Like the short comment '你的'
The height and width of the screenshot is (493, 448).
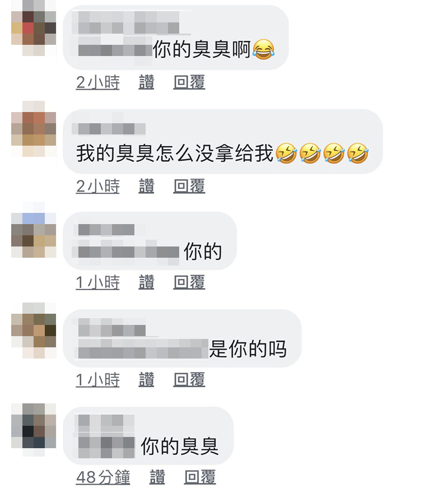(146, 282)
